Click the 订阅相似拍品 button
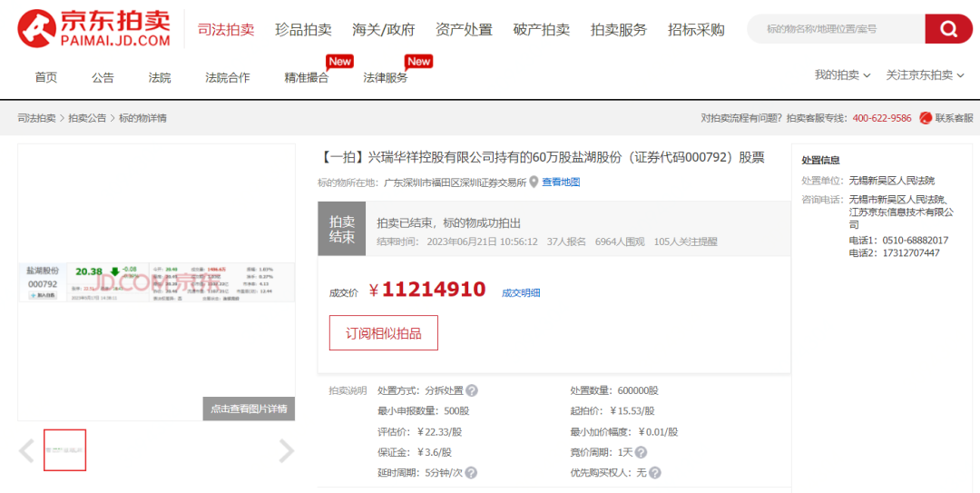The width and height of the screenshot is (980, 493). pyautogui.click(x=383, y=333)
